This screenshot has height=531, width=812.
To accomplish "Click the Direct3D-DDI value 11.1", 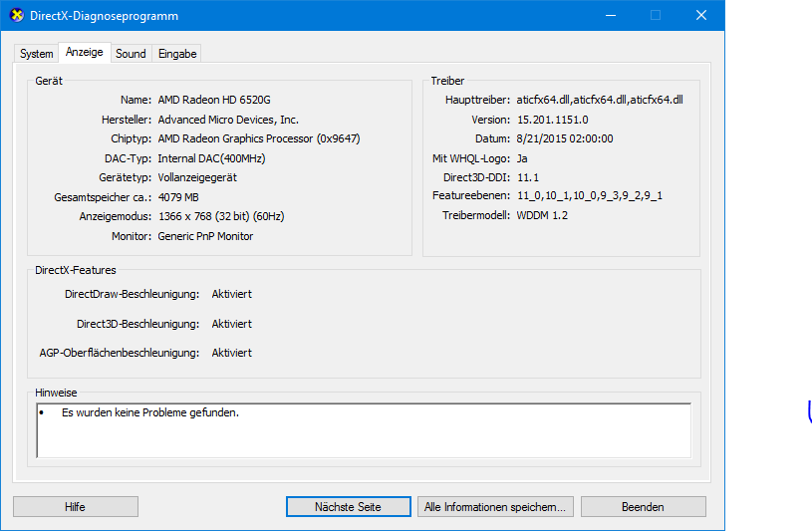I will tap(528, 177).
